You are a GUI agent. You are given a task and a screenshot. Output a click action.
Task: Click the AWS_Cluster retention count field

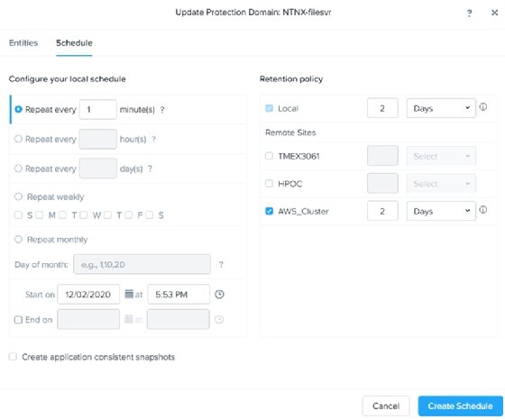point(382,211)
